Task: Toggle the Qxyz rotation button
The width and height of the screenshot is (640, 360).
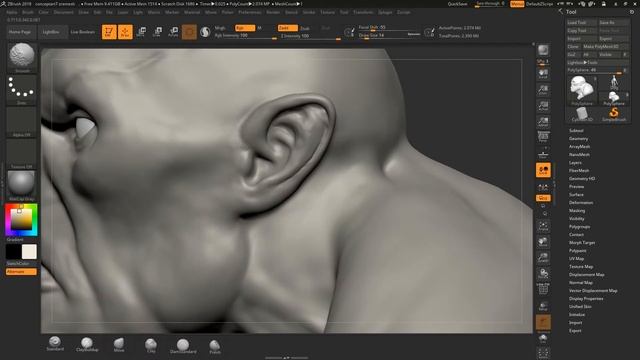Action: 543,198
